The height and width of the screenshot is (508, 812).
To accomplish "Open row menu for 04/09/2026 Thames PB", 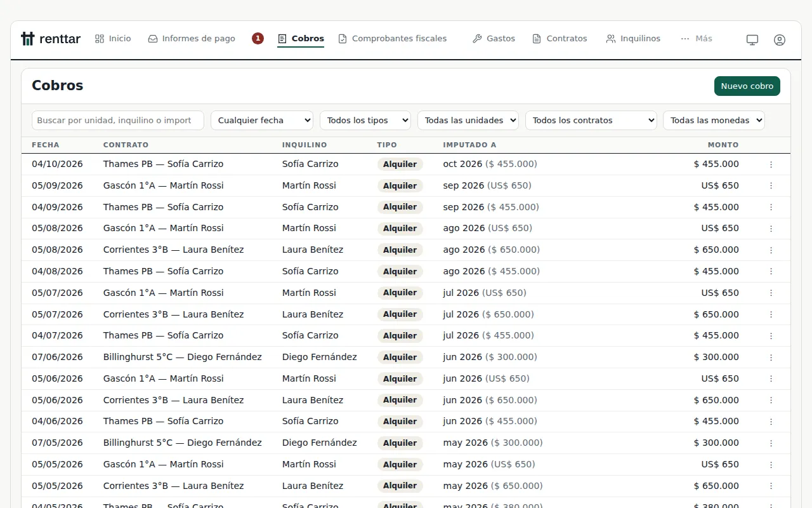I will click(x=771, y=207).
